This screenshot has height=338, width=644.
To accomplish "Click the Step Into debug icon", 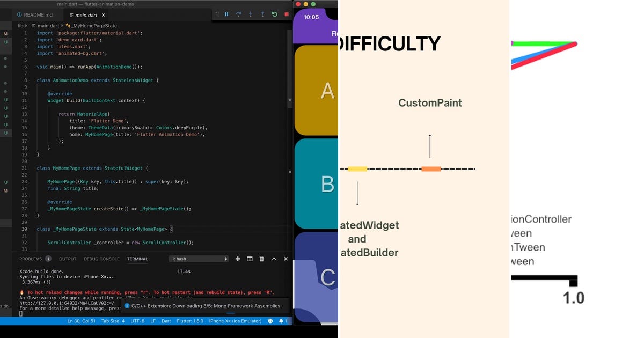I will (x=250, y=14).
